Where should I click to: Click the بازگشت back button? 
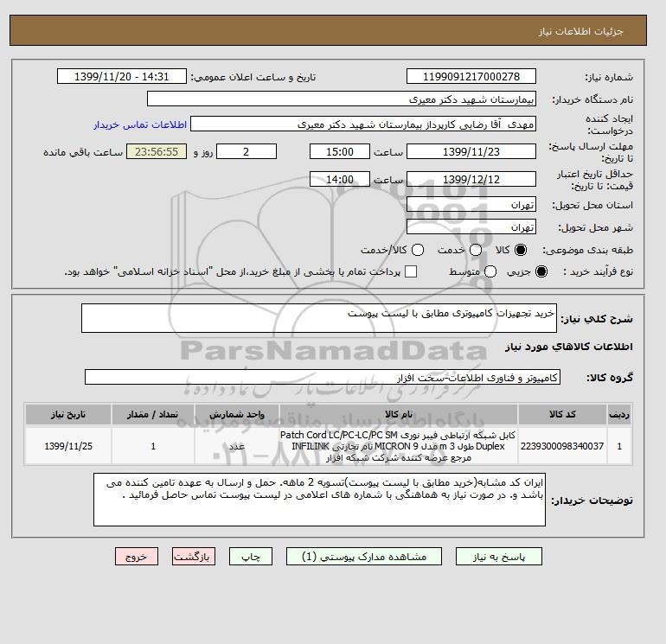(x=194, y=556)
